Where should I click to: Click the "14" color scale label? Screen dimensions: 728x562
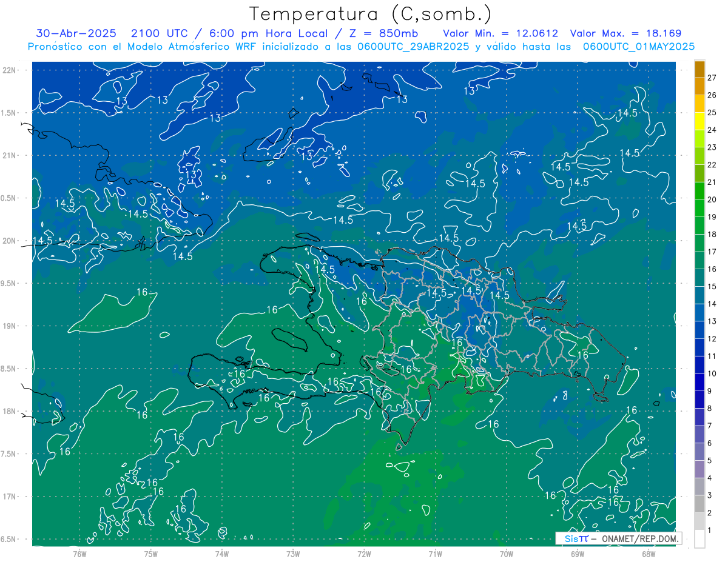[712, 304]
